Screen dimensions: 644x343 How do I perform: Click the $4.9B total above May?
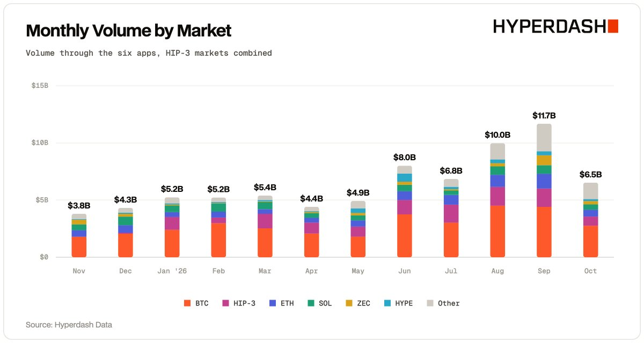click(358, 193)
